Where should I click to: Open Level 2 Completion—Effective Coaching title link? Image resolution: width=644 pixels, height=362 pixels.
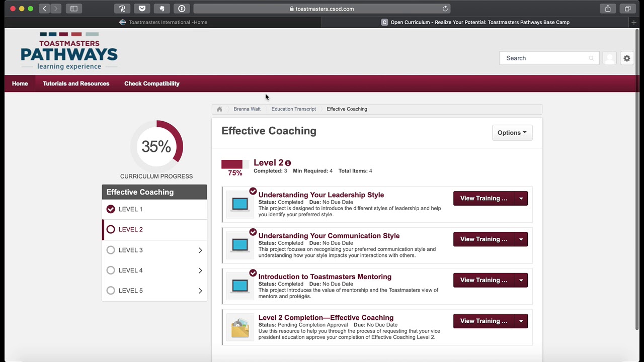pos(326,318)
